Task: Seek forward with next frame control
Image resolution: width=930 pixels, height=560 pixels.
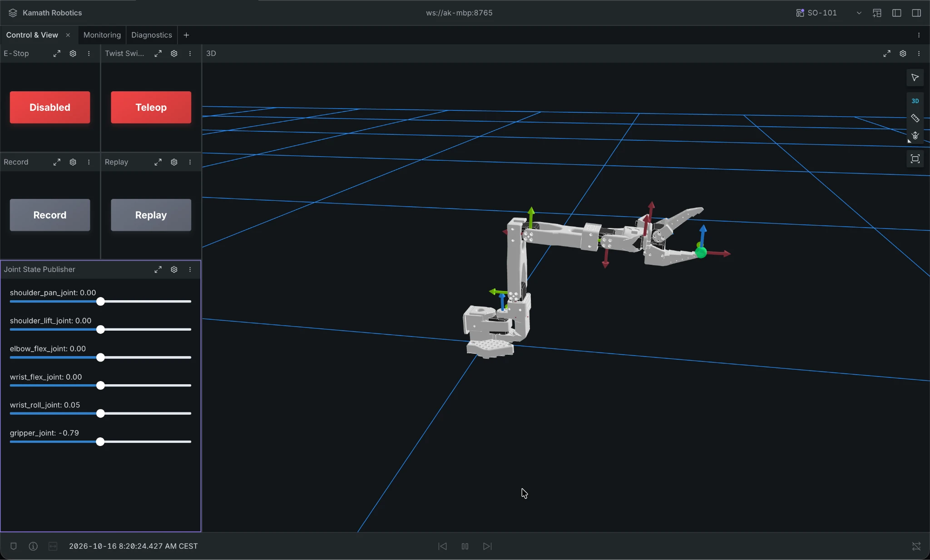Action: [487, 546]
